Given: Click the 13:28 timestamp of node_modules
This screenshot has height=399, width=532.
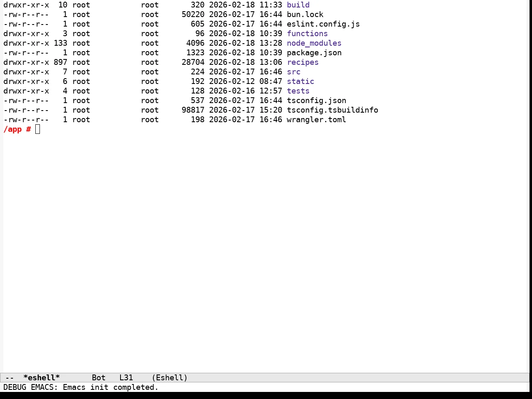Looking at the screenshot, I should point(271,43).
